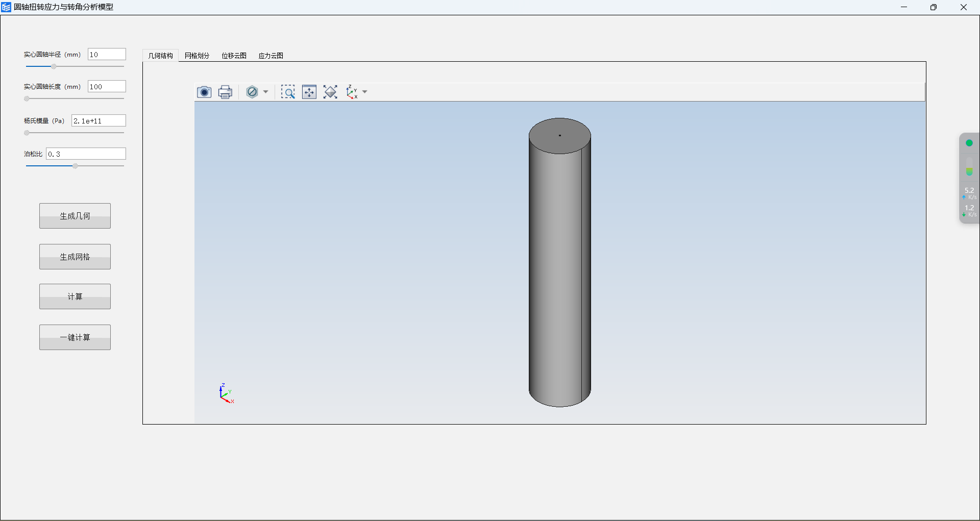Open the 位移云图 tab
Screen dimensions: 980x521
point(234,56)
